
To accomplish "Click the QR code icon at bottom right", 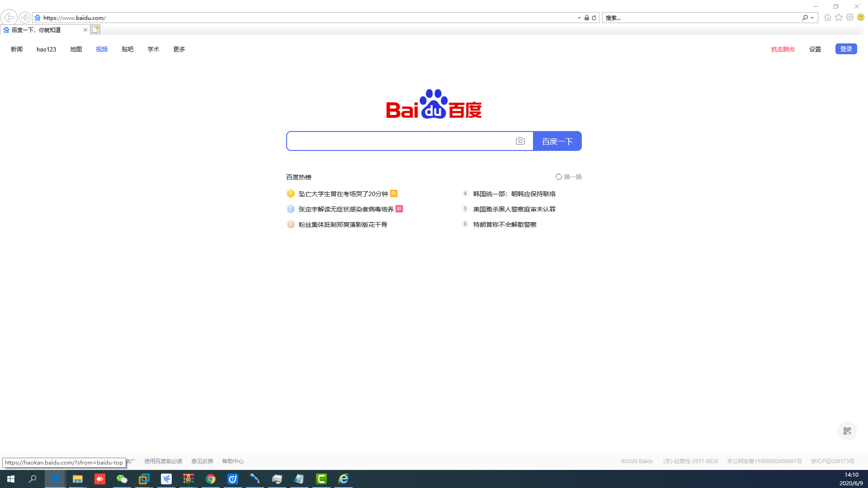I will (847, 431).
